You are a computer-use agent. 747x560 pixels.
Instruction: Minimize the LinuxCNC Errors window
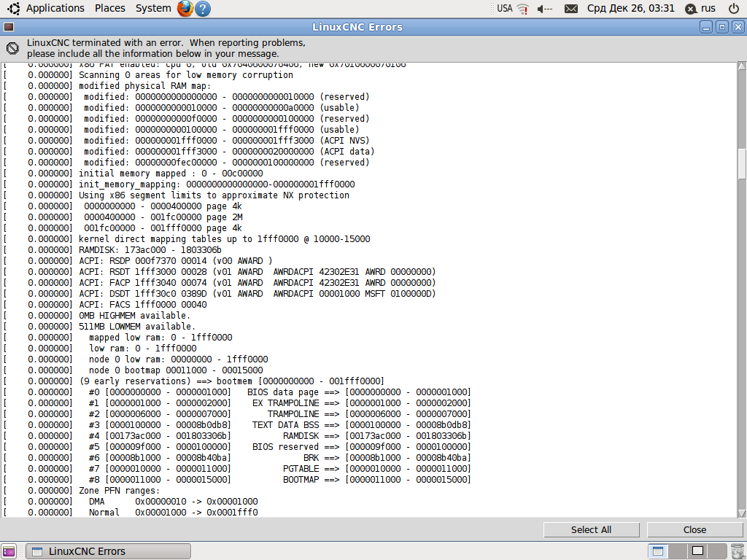pyautogui.click(x=706, y=27)
